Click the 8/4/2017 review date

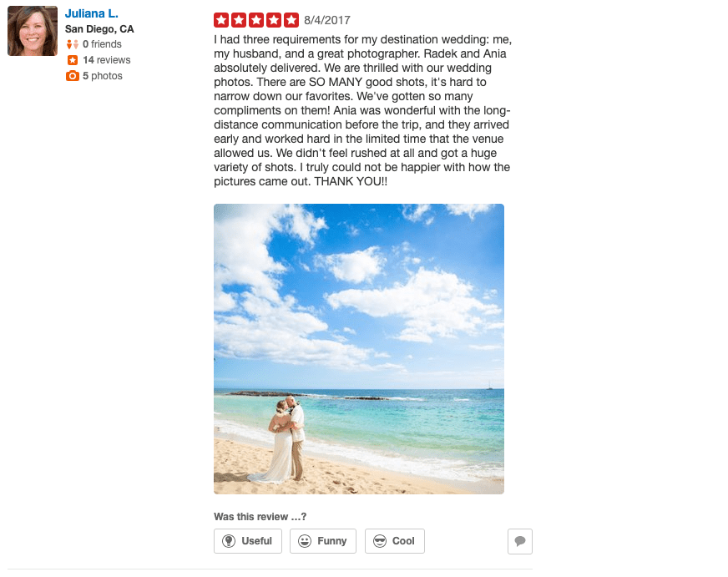click(x=327, y=20)
